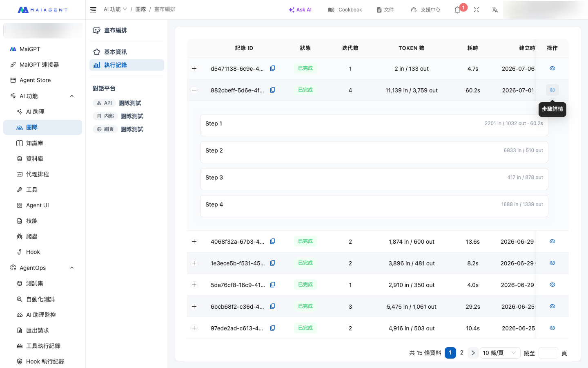Collapse the expanded 882cbeff record row

coord(194,90)
